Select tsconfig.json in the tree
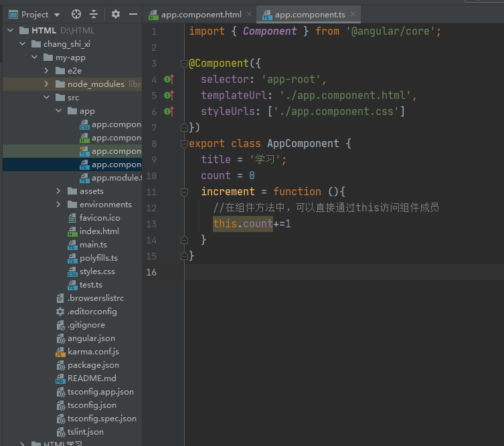This screenshot has width=504, height=446. tap(92, 405)
